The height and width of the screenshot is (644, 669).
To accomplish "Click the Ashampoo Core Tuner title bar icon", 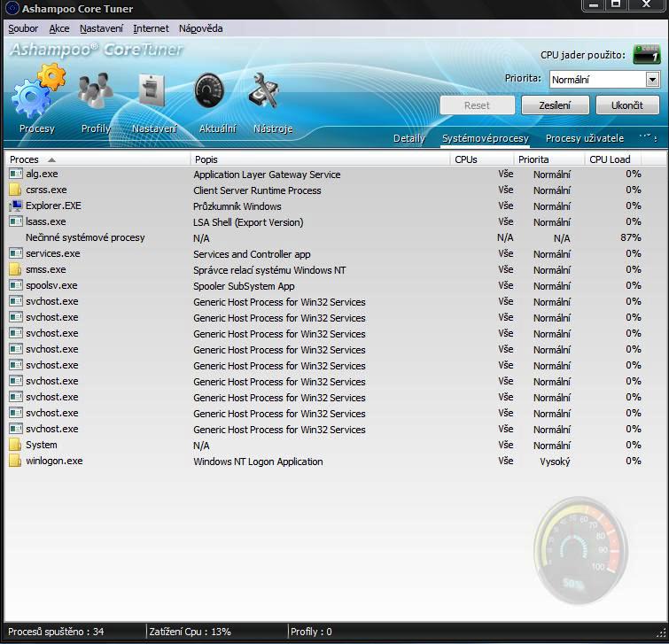I will (12, 8).
